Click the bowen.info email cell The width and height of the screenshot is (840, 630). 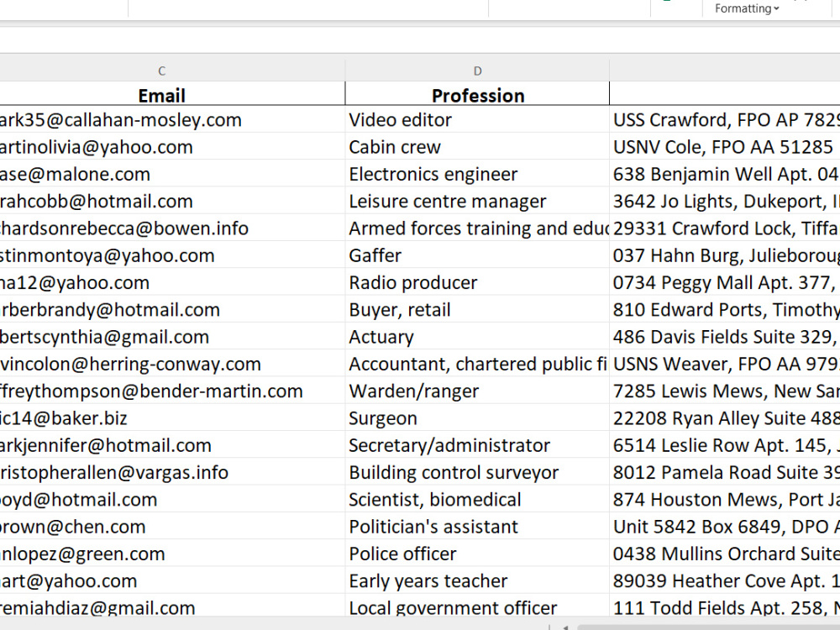[x=172, y=228]
